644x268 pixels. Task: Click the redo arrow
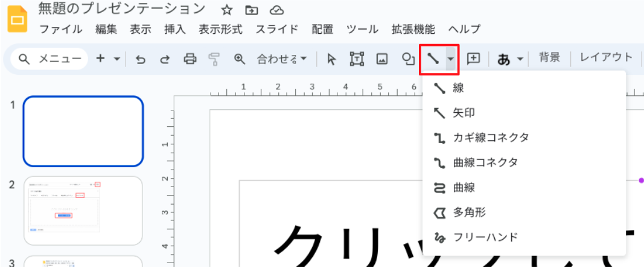(x=165, y=59)
